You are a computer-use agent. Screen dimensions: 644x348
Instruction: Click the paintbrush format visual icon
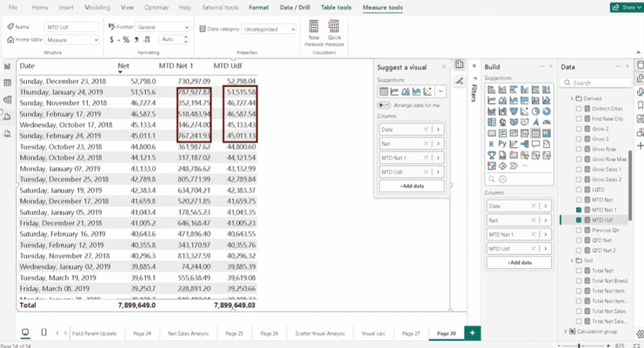click(x=459, y=81)
